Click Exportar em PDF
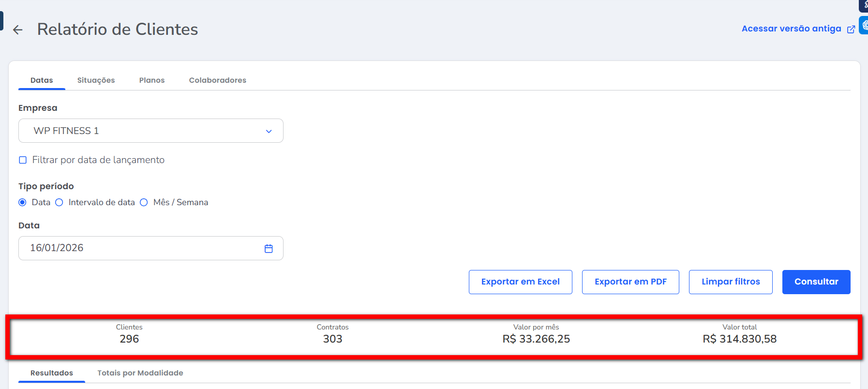This screenshot has height=389, width=868. [x=630, y=282]
